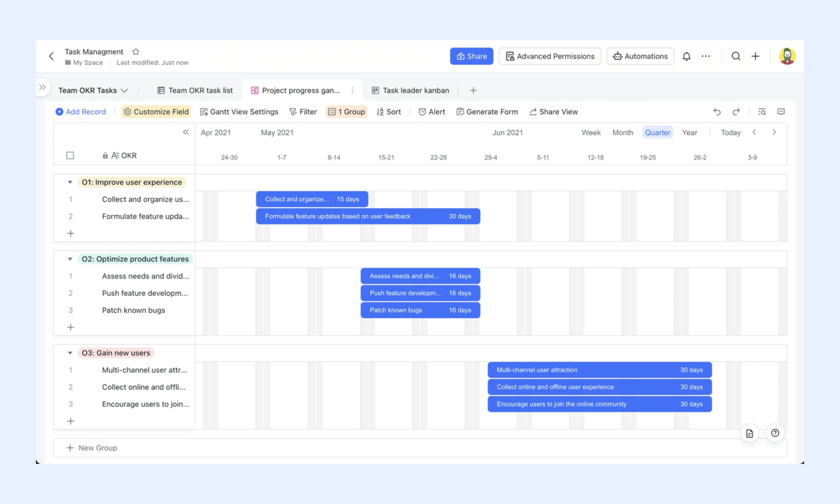The width and height of the screenshot is (840, 504).
Task: Open user profile avatar
Action: tap(787, 56)
